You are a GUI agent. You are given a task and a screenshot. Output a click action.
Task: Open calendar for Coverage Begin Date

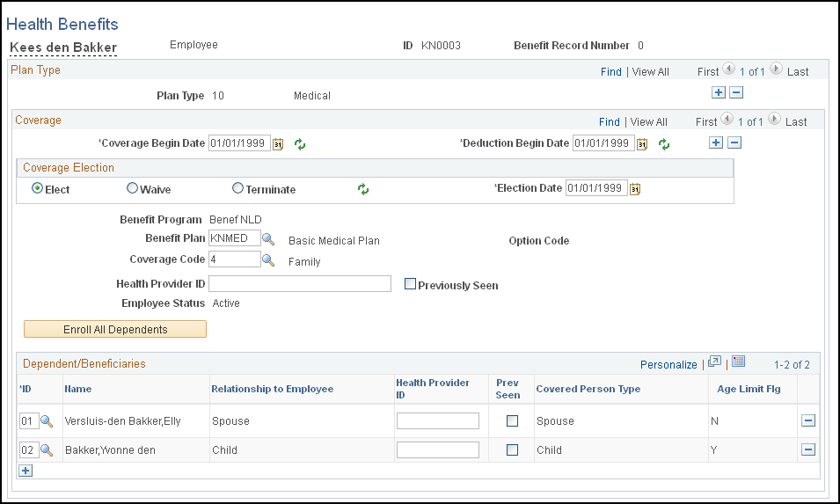pyautogui.click(x=277, y=144)
